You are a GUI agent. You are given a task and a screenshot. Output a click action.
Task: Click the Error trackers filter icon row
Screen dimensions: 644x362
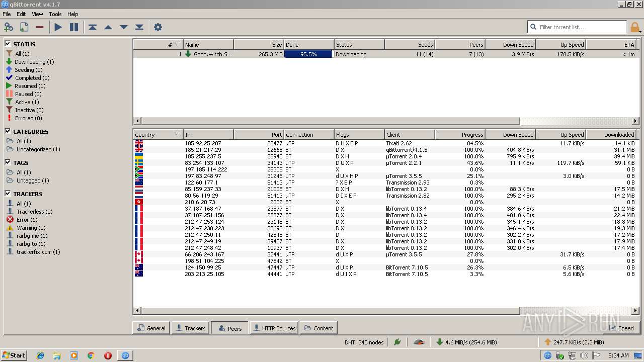22,220
